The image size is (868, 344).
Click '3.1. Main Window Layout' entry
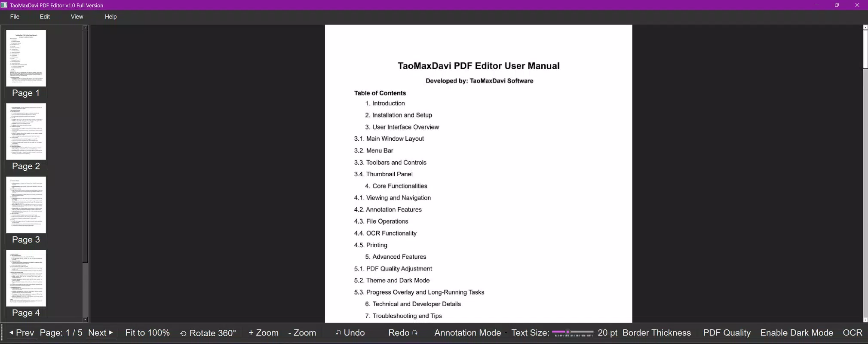click(389, 138)
